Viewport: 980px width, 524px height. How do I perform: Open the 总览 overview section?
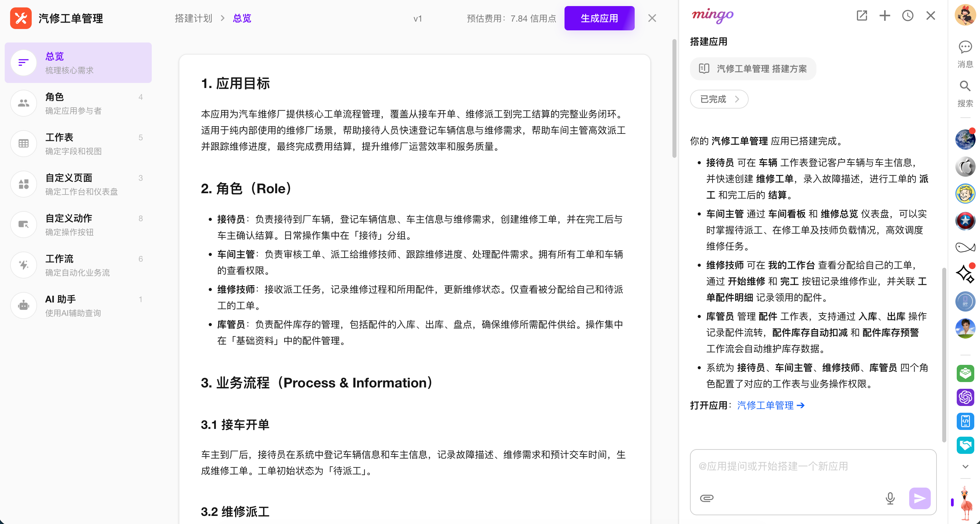(78, 63)
